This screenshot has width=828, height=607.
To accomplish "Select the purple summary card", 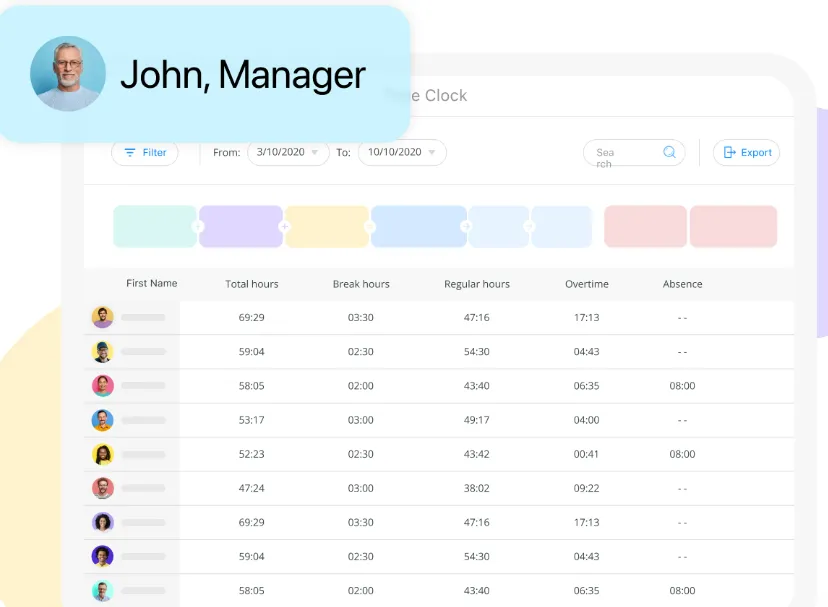I will click(241, 227).
